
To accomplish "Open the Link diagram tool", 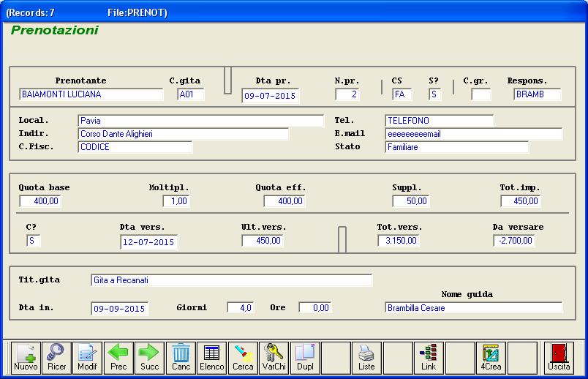I will coord(429,358).
